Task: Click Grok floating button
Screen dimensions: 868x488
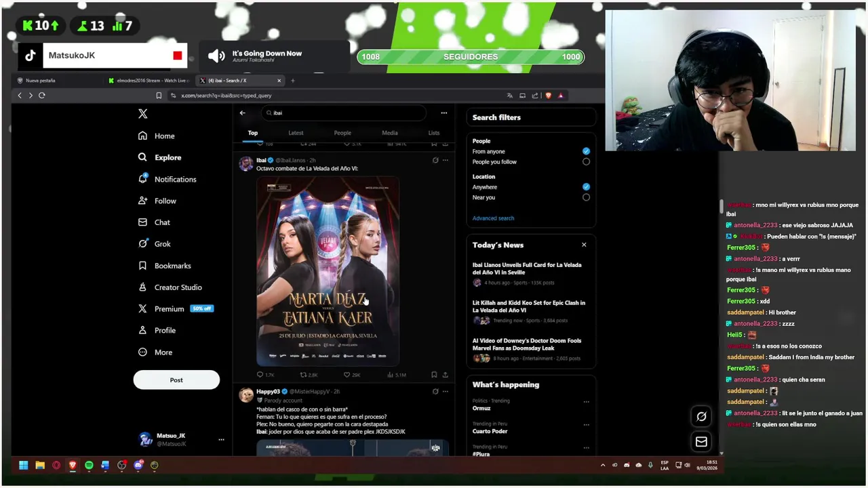Action: pyautogui.click(x=701, y=417)
